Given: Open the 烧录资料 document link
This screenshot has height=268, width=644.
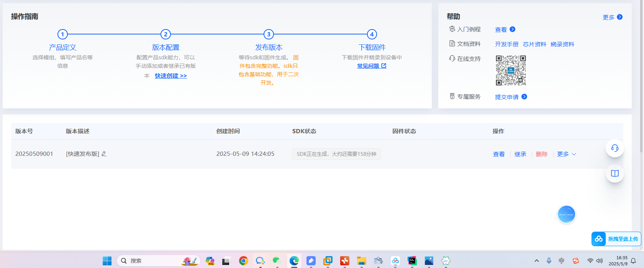Looking at the screenshot, I should (x=562, y=44).
